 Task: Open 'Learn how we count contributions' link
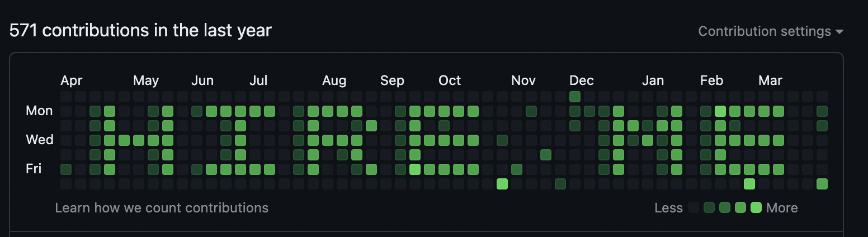162,208
